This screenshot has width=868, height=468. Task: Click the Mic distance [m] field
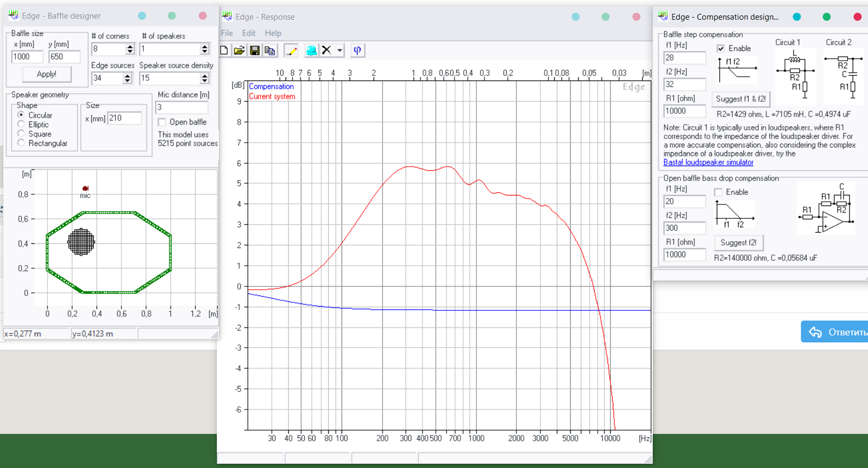click(182, 107)
